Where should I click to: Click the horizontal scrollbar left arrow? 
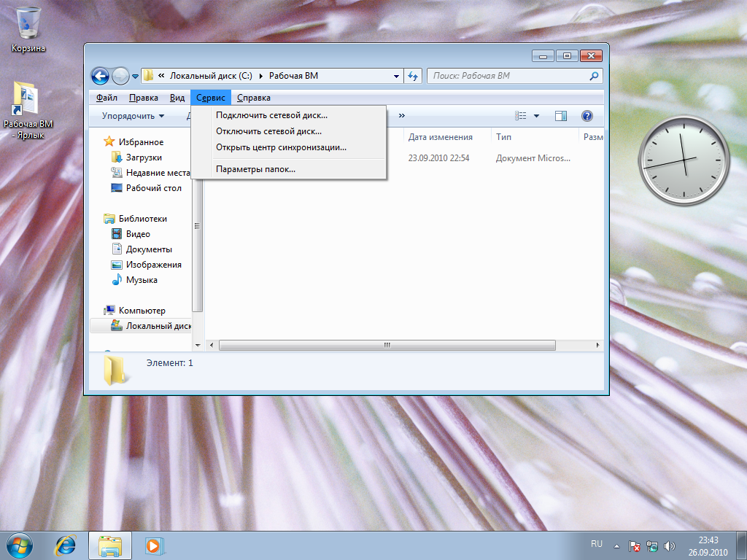[212, 345]
